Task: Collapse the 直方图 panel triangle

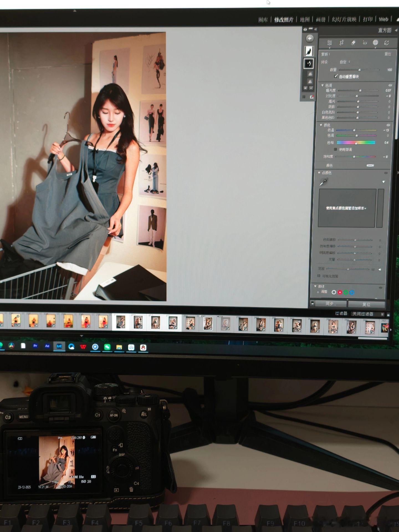Action: coord(396,30)
